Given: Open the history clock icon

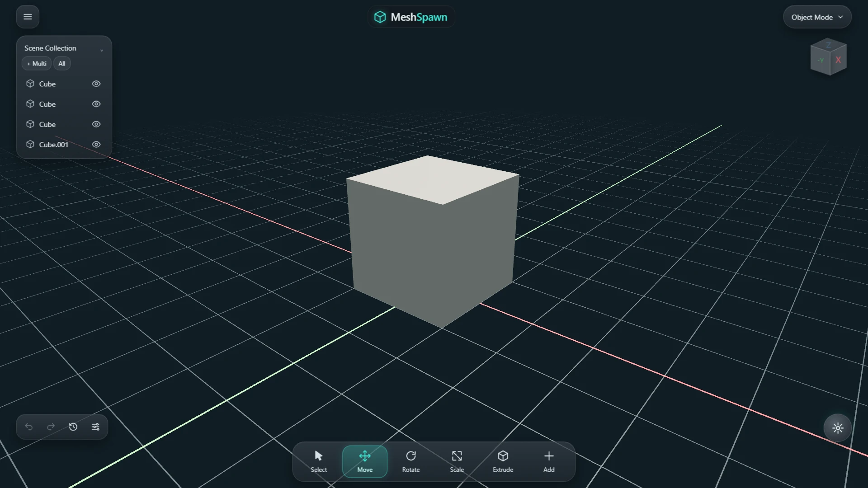Looking at the screenshot, I should click(x=73, y=427).
